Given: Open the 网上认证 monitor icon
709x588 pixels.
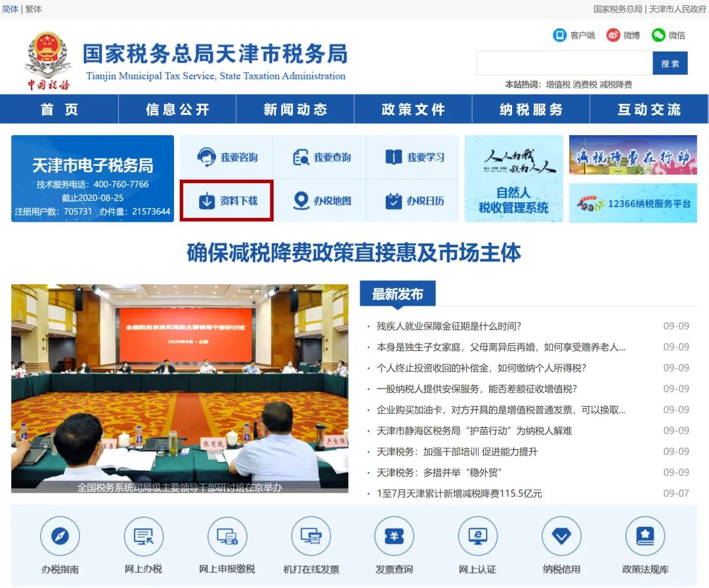Looking at the screenshot, I should (x=478, y=536).
